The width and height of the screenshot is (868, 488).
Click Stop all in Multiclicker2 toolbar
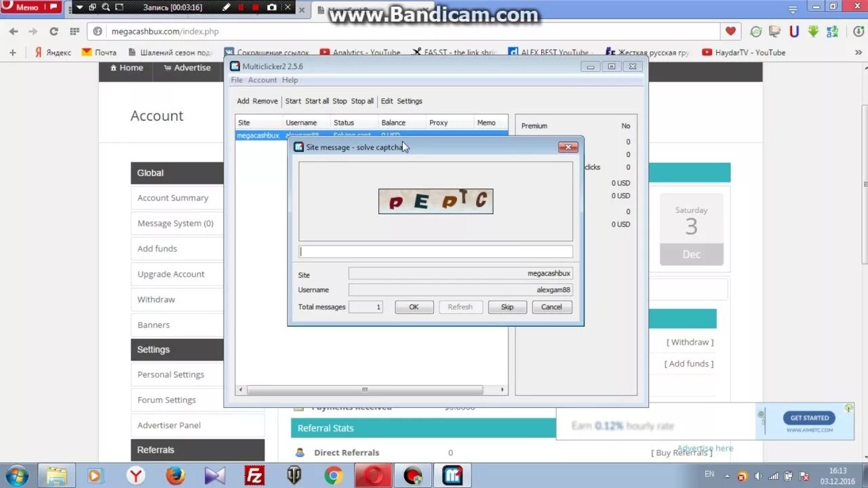[362, 101]
